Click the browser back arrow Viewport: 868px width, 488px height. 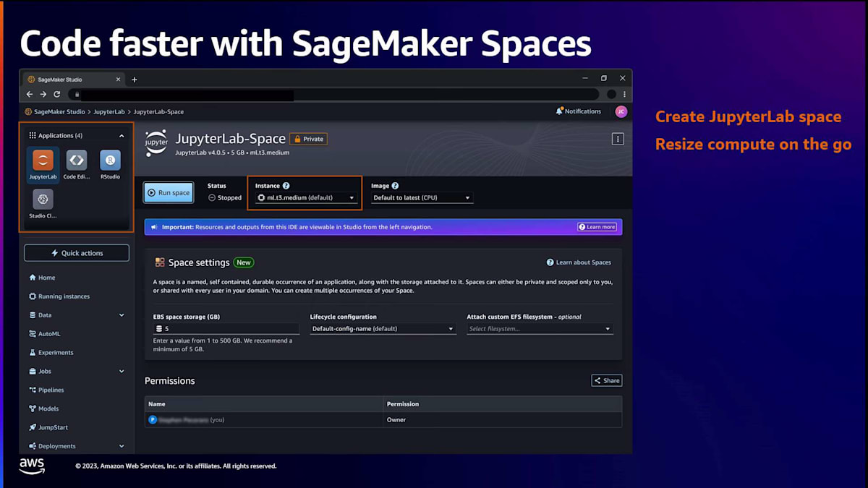click(x=30, y=94)
